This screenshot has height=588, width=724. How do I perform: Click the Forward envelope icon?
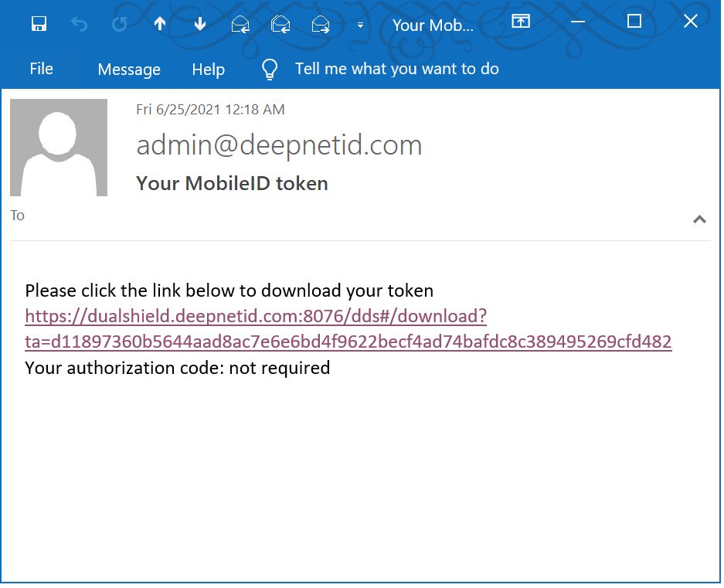[321, 25]
